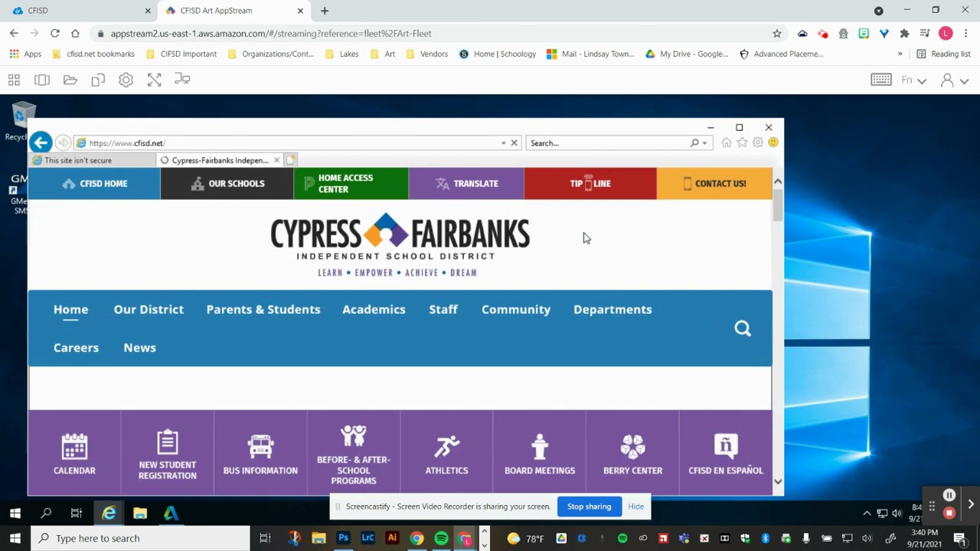Show the AppStream on-screen keyboard icon
This screenshot has width=980, height=551.
point(881,80)
